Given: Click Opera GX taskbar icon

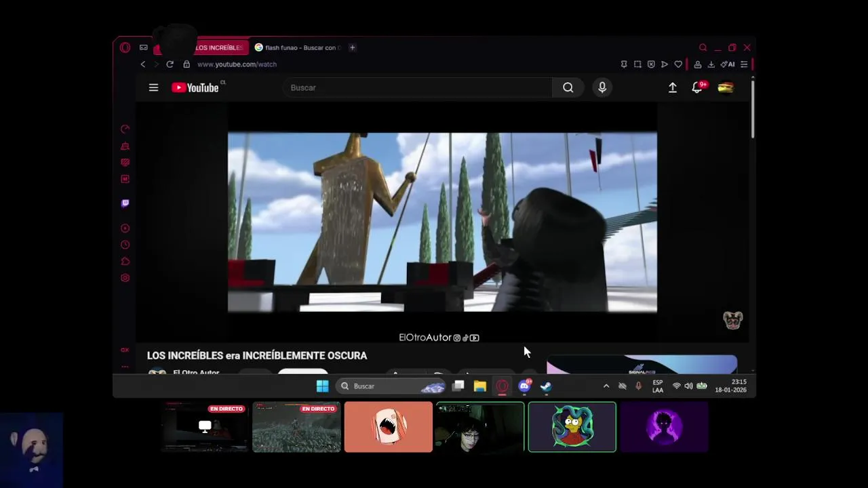Looking at the screenshot, I should 502,386.
